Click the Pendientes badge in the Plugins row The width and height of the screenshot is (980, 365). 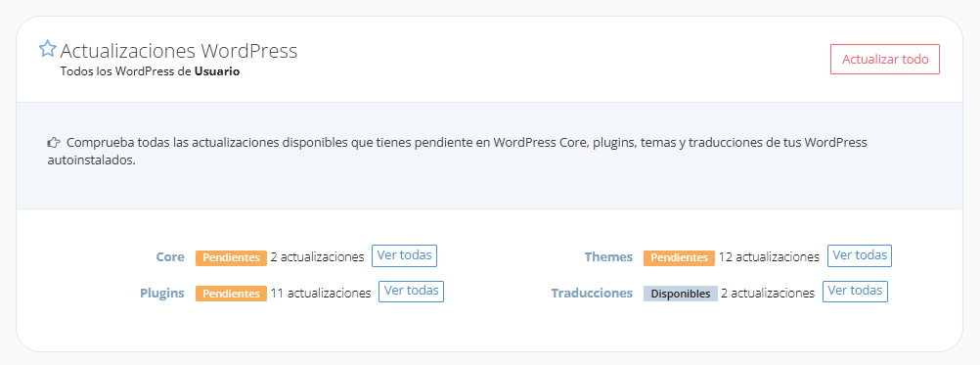[x=231, y=294]
